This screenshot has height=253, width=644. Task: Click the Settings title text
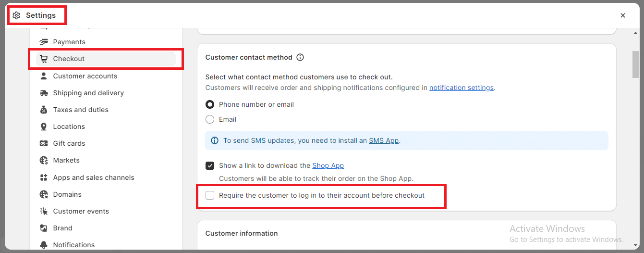pyautogui.click(x=41, y=15)
